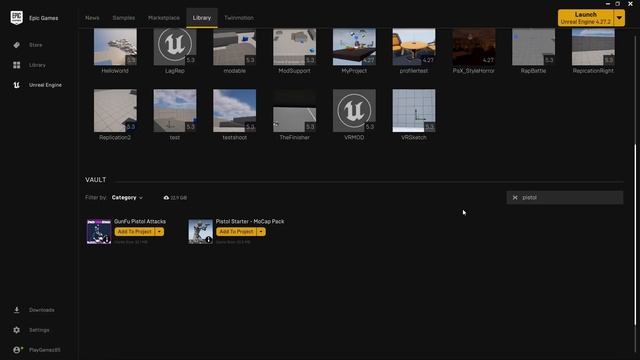The image size is (640, 360).
Task: Add Pistol Starter MoCap Pack to project
Action: coord(236,232)
